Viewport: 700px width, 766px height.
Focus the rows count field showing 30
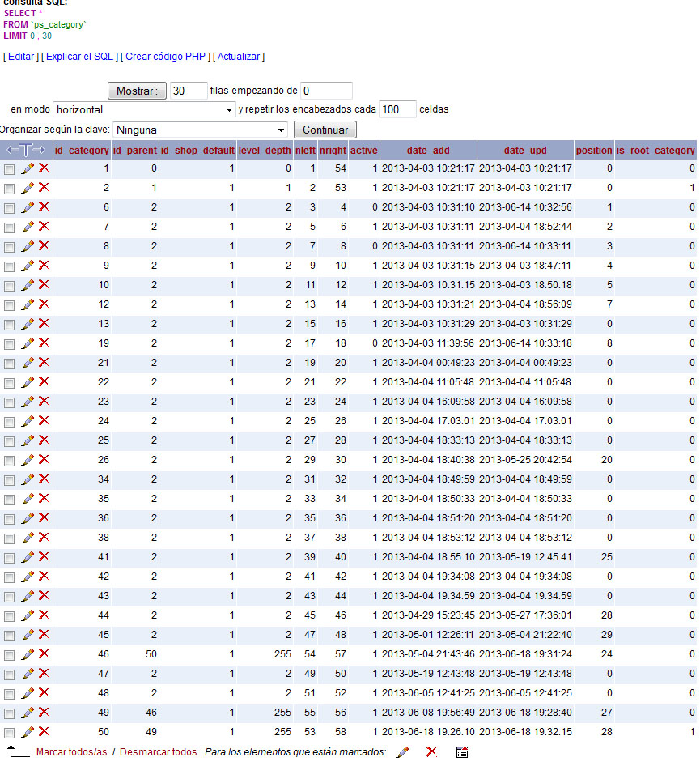click(x=189, y=91)
